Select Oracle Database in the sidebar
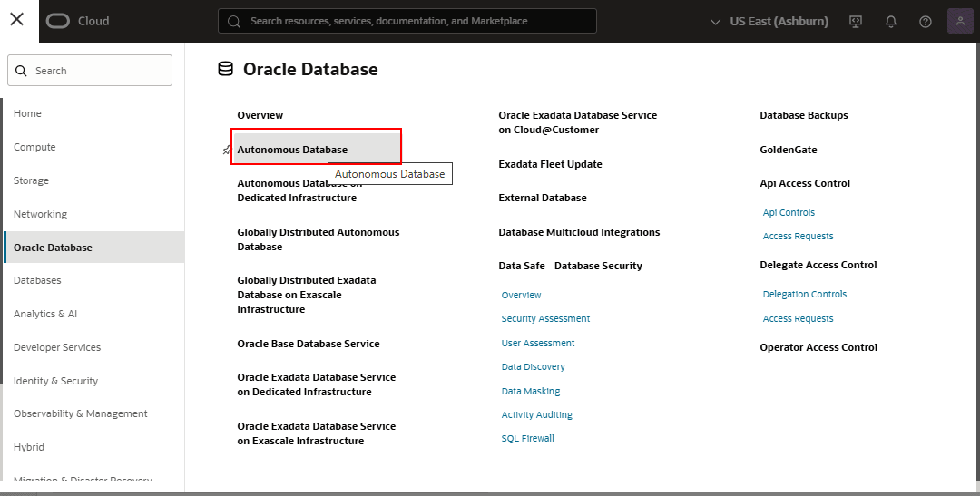Viewport: 980px width, 496px height. 93,248
